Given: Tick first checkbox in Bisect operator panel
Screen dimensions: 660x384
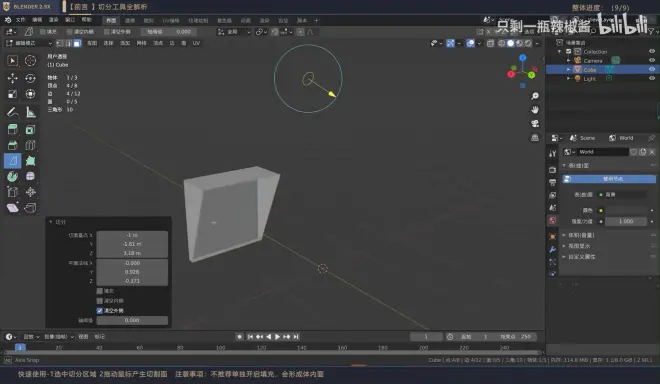Looking at the screenshot, I should (x=100, y=291).
